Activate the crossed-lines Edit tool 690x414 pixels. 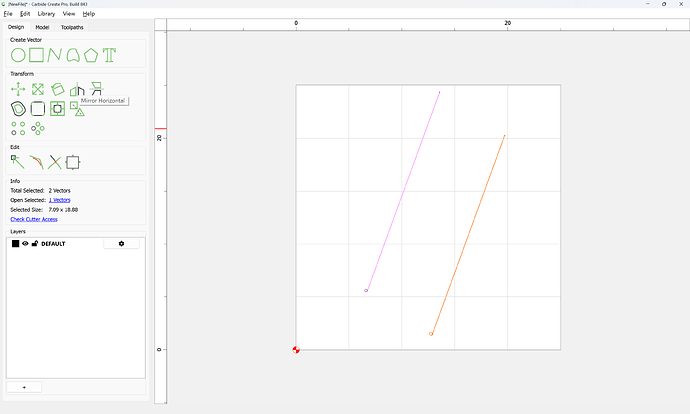pyautogui.click(x=55, y=162)
